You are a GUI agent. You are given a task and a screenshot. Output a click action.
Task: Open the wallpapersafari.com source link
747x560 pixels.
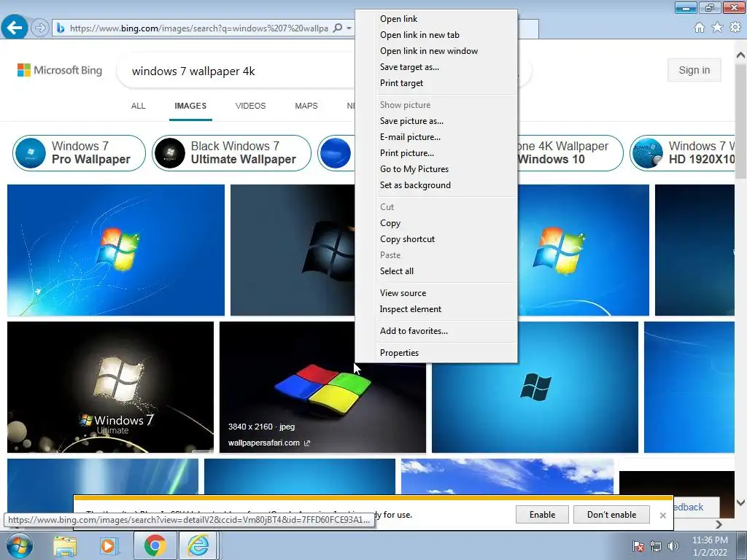[x=268, y=443]
